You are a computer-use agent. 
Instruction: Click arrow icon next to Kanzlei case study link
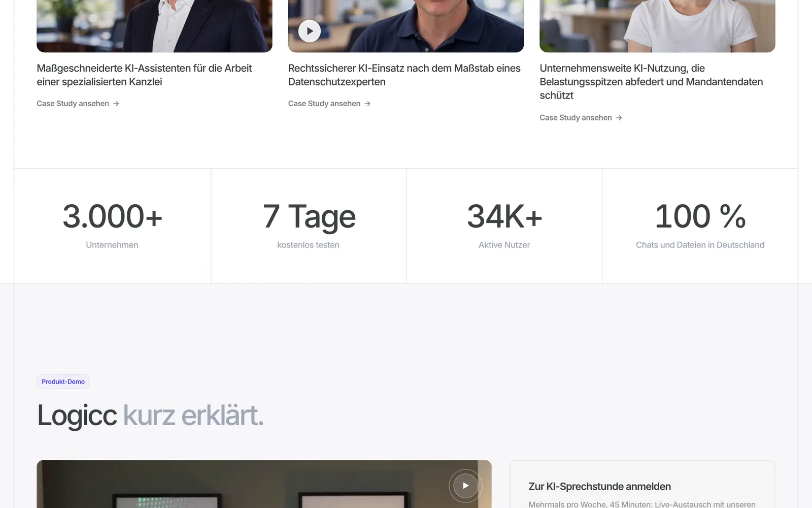click(116, 104)
